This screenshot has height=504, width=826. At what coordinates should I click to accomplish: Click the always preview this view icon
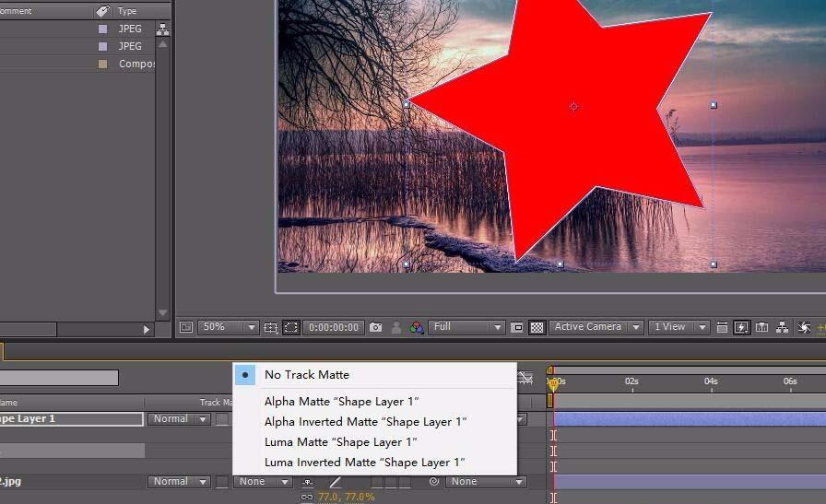(186, 327)
